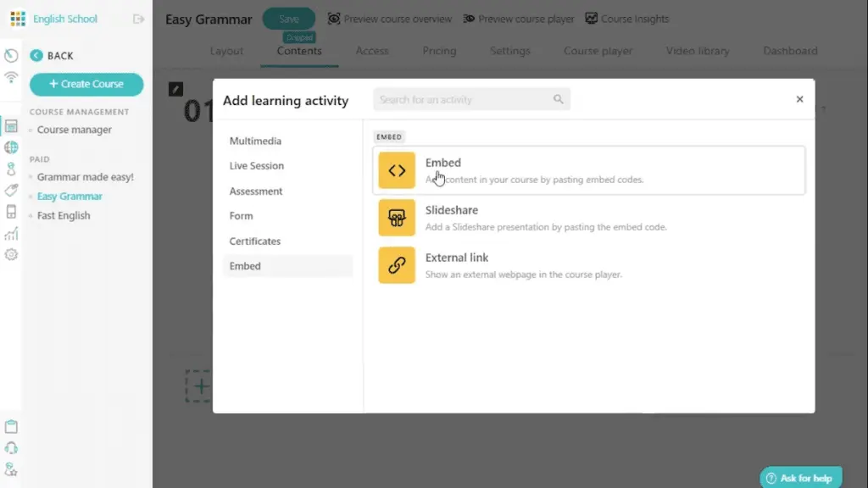Select the Multimedia category
868x488 pixels.
point(255,141)
